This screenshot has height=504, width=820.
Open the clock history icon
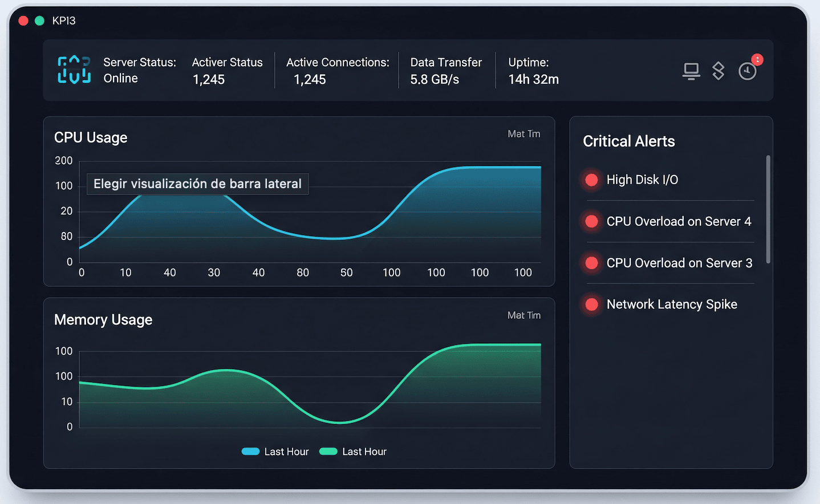point(747,72)
